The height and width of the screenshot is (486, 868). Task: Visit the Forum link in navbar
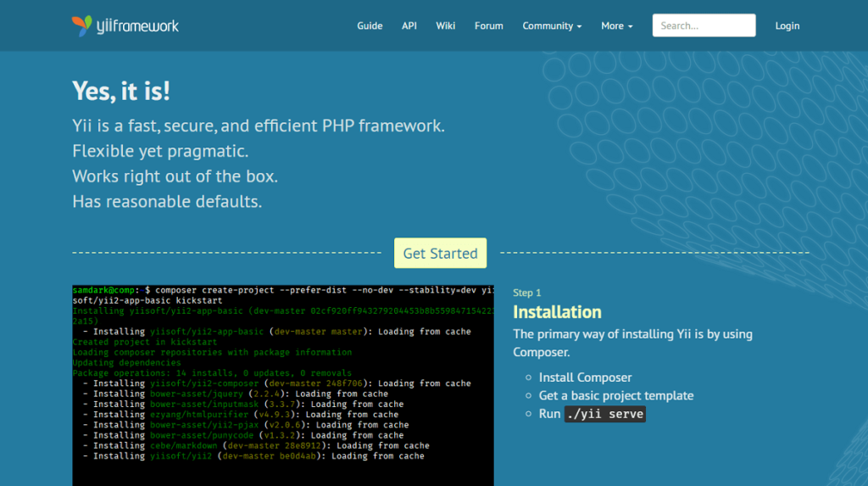pos(489,25)
